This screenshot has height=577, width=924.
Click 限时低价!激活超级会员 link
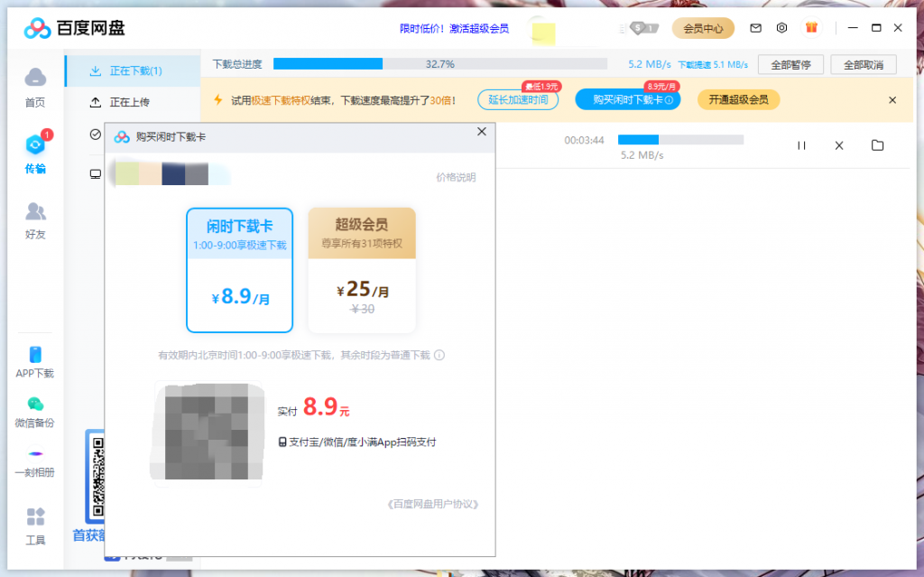tap(454, 28)
